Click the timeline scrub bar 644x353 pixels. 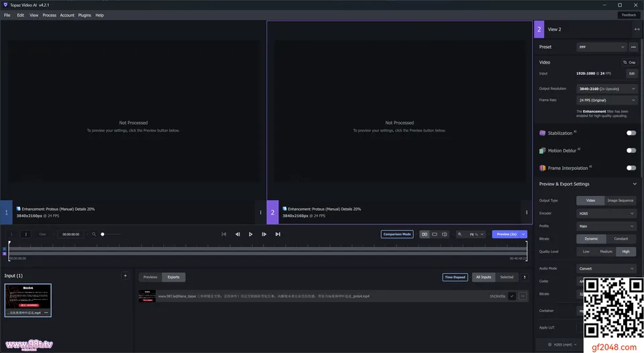268,251
